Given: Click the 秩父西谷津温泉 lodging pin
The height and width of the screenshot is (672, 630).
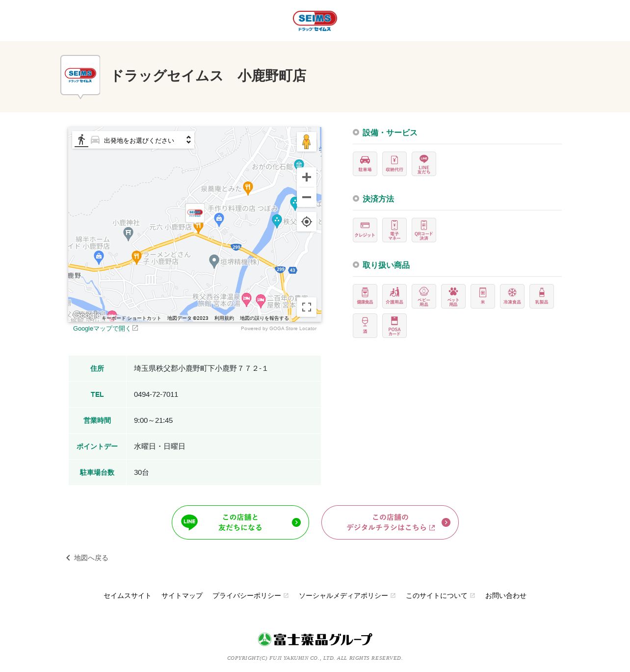Looking at the screenshot, I should (x=247, y=298).
